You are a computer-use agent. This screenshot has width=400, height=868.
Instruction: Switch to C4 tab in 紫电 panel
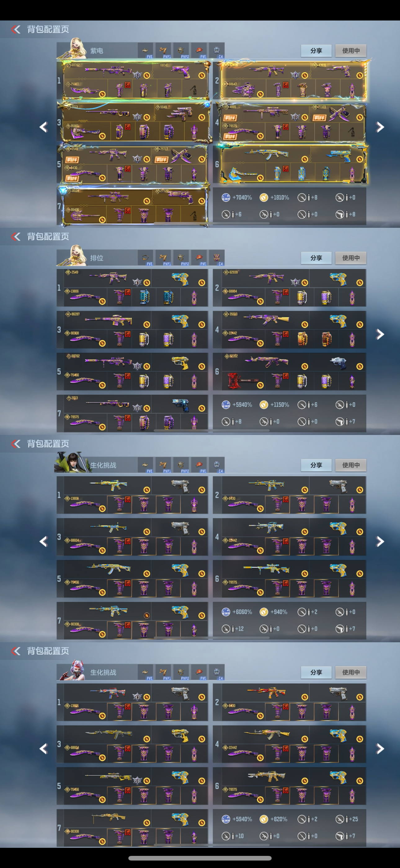click(216, 51)
